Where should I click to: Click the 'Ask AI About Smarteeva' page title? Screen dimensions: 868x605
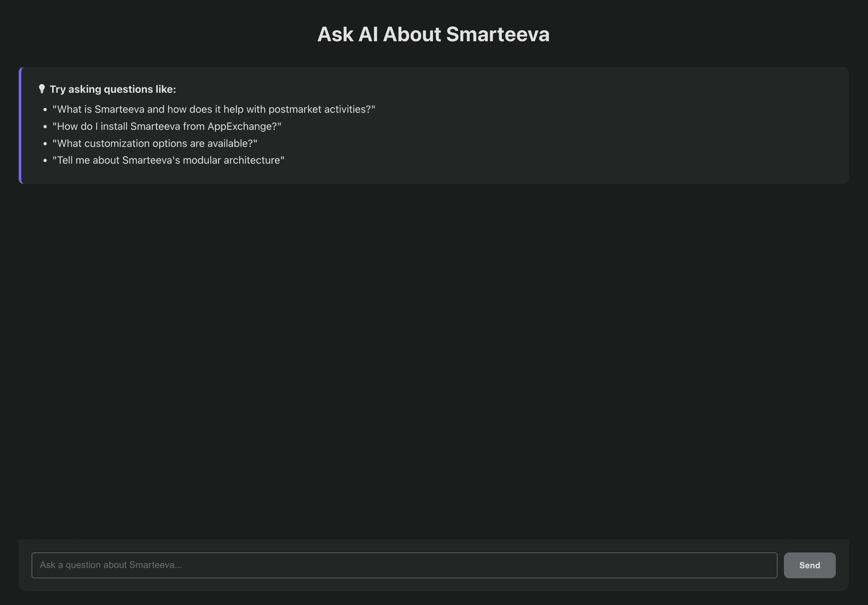pyautogui.click(x=433, y=34)
